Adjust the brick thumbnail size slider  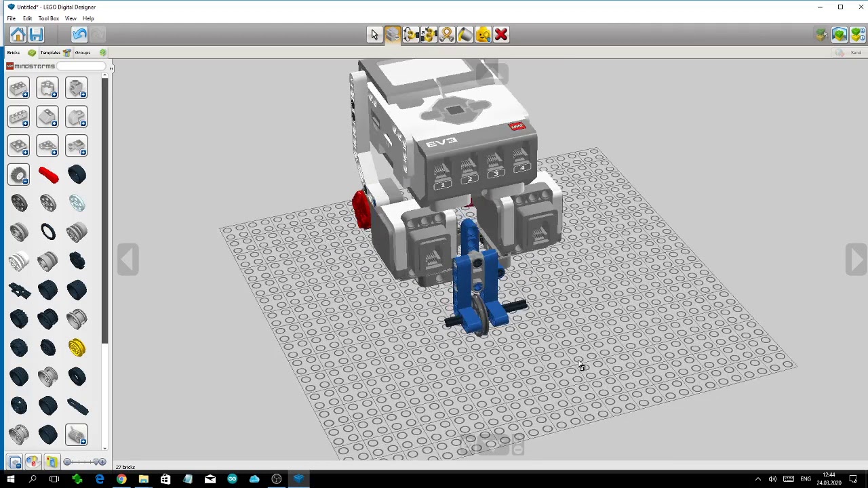84,462
